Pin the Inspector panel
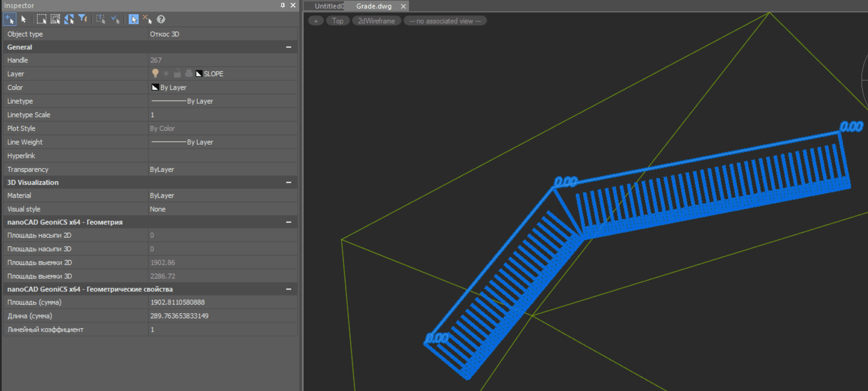 282,5
